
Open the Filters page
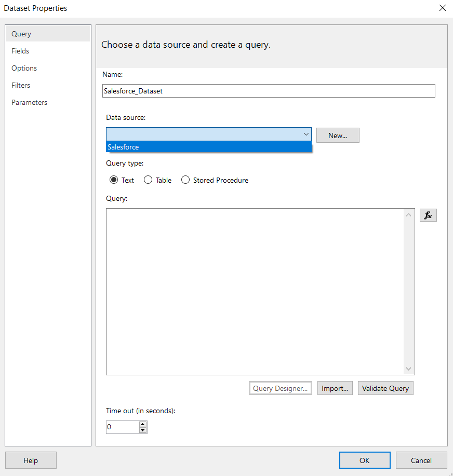coord(21,85)
